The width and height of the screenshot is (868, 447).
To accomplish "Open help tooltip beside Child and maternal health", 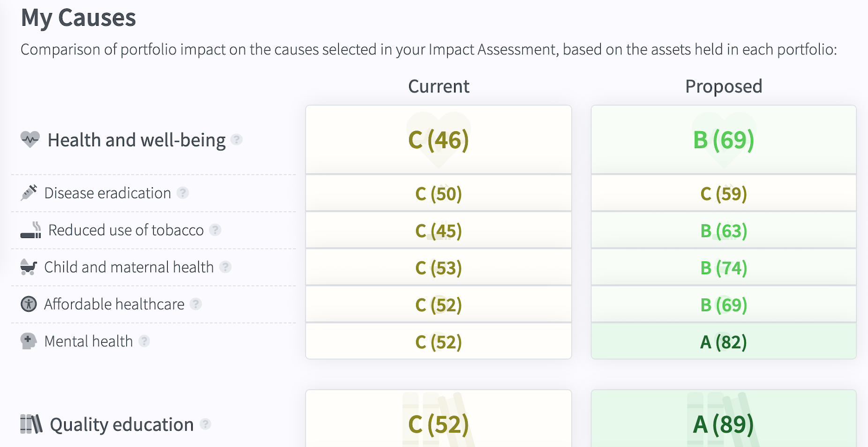I will click(225, 267).
